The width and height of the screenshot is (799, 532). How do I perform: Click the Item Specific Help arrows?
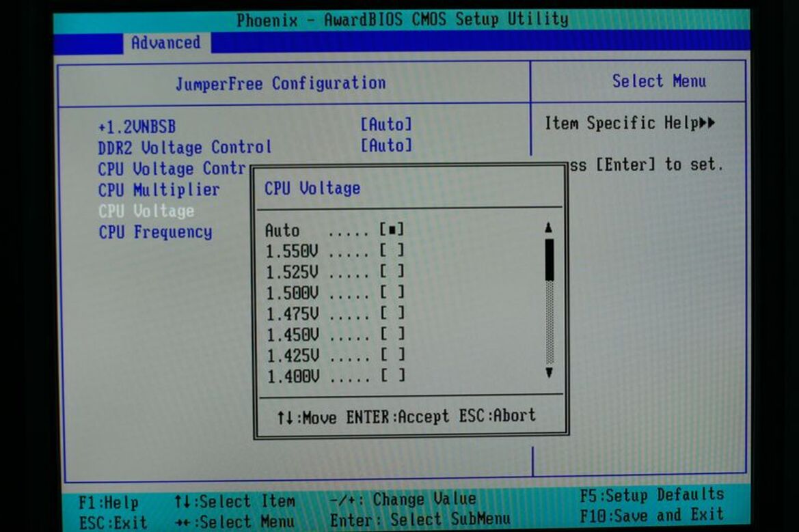[707, 123]
